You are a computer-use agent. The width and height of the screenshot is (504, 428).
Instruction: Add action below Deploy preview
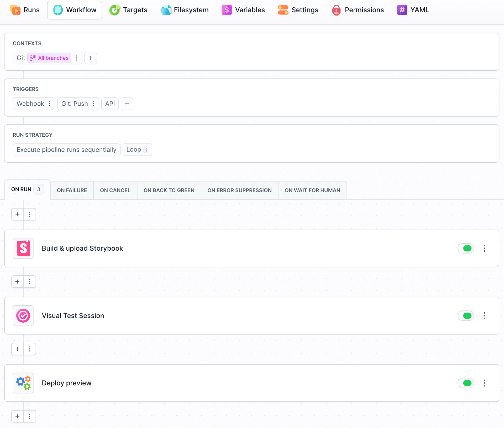(17, 416)
